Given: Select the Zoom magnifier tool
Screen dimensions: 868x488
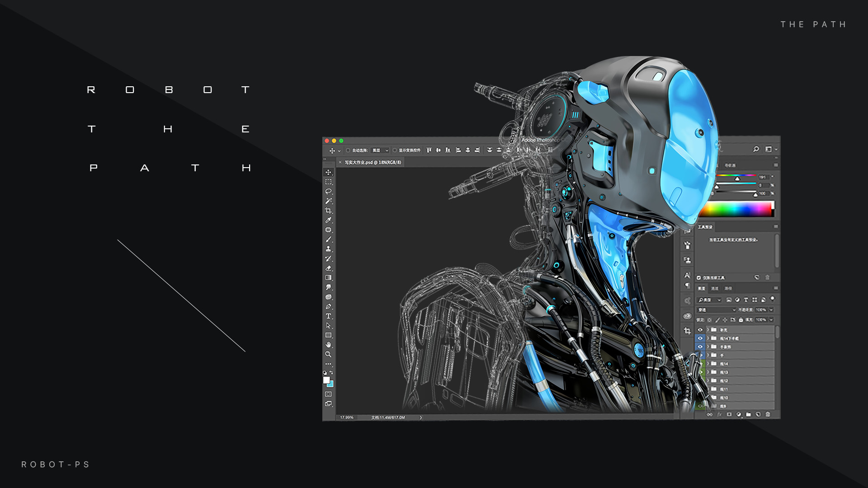Looking at the screenshot, I should coord(329,355).
